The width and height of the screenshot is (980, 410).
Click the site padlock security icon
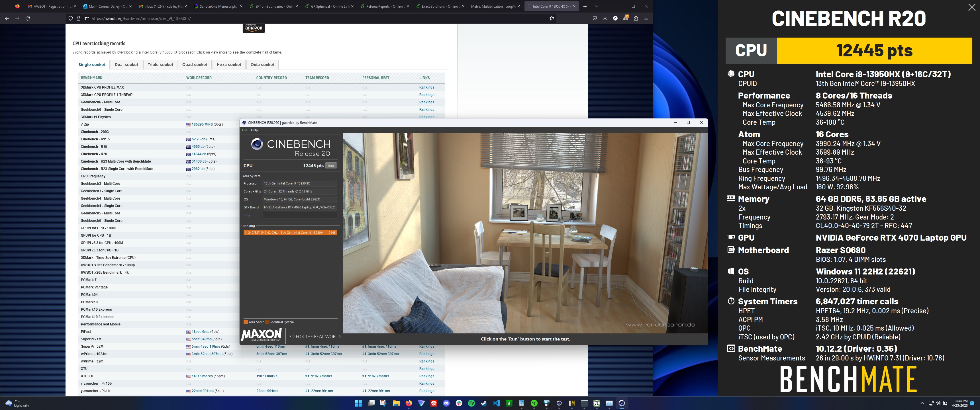coord(78,18)
